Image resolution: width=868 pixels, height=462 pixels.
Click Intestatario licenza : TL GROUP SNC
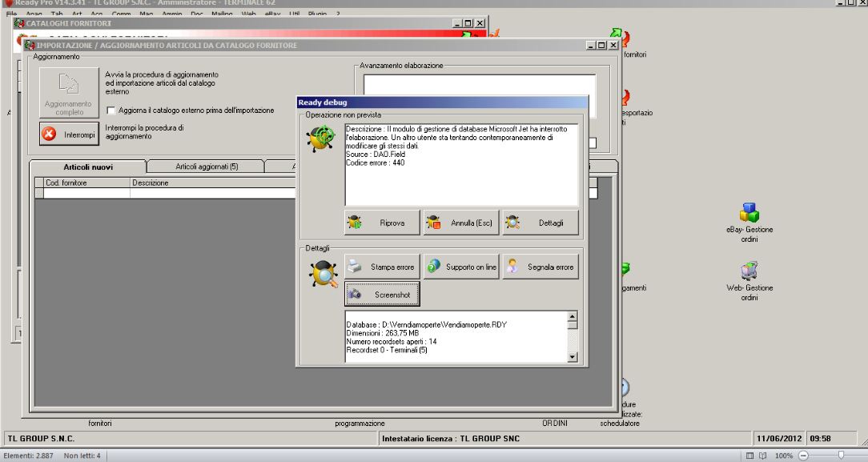(451, 438)
